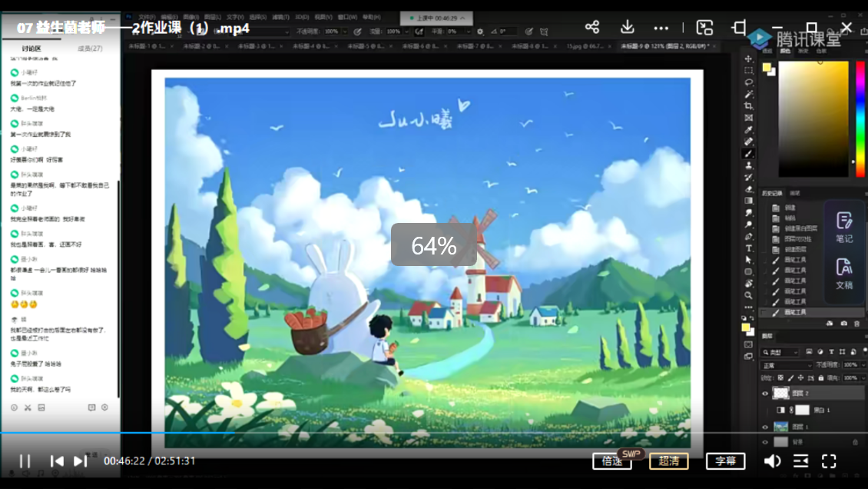This screenshot has height=489, width=868.
Task: Toggle visibility of layer 图层 1
Action: click(765, 427)
